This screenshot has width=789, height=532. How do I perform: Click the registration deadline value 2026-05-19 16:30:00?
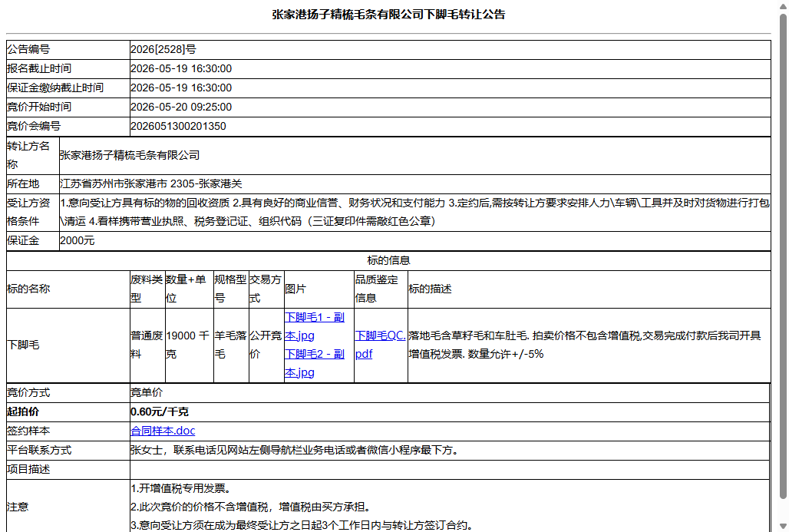coord(181,68)
